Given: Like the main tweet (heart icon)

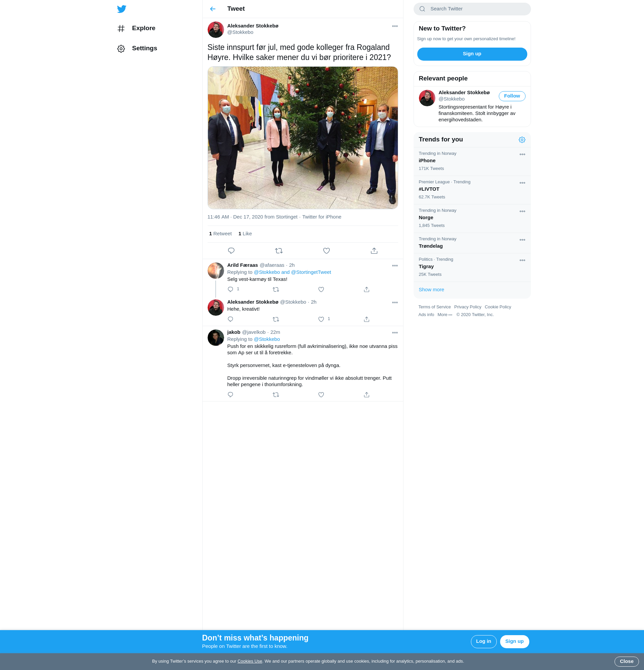Looking at the screenshot, I should [326, 251].
